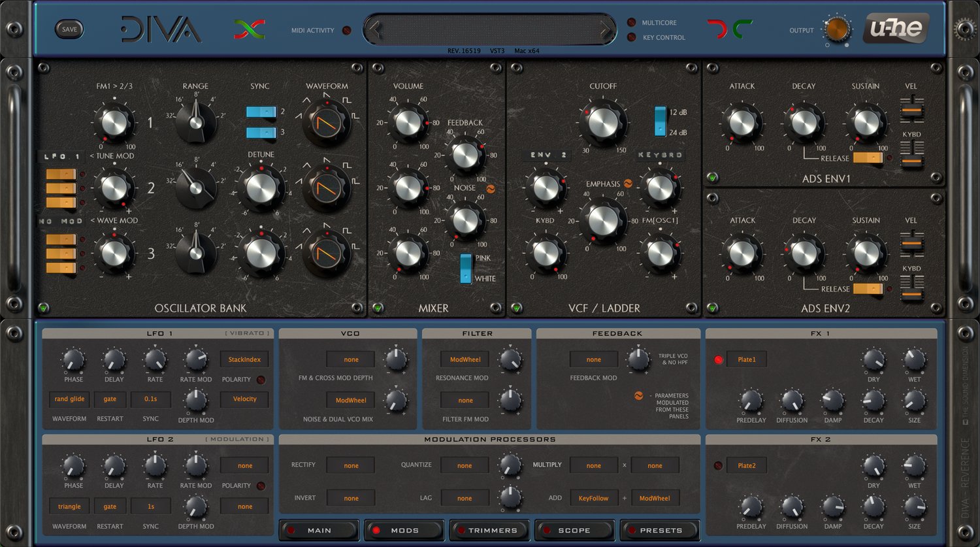This screenshot has height=547, width=980.
Task: Click the u-he logo badge
Action: pos(896,29)
